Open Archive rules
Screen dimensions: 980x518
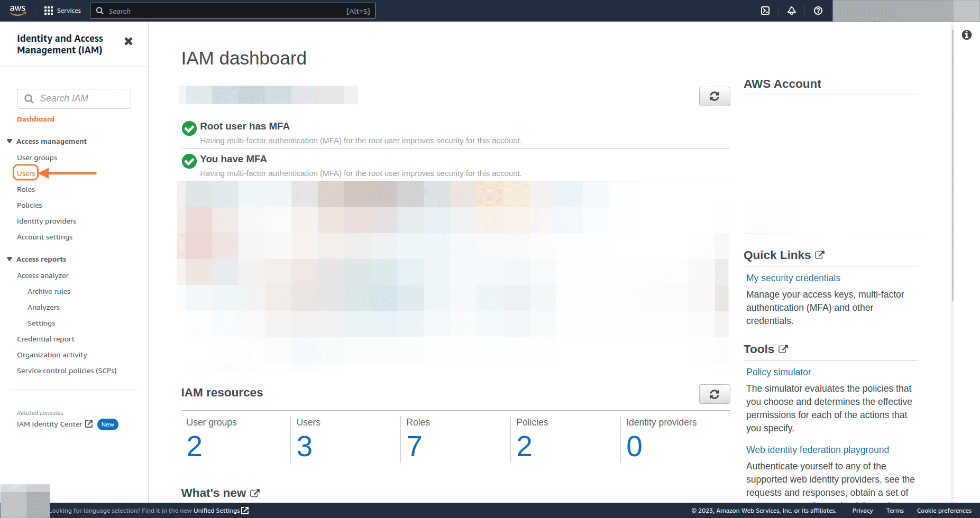(49, 291)
